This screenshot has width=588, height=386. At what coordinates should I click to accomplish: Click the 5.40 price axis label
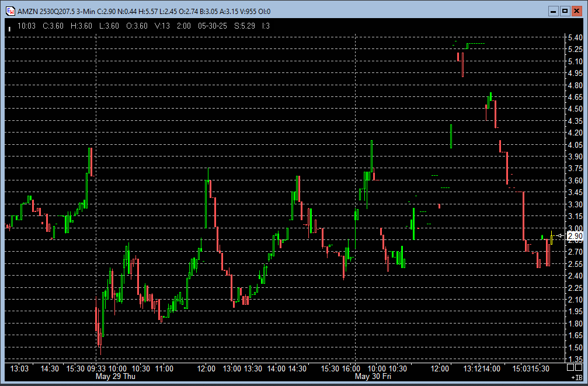point(575,37)
